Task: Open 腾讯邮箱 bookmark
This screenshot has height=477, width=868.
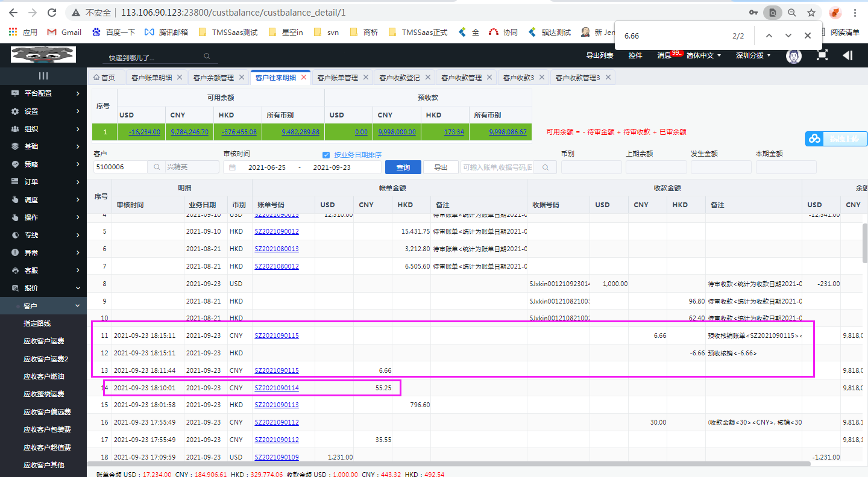Action: pyautogui.click(x=166, y=32)
